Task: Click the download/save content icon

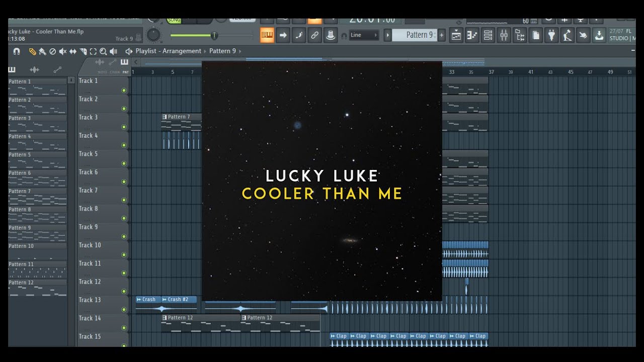Action: [599, 35]
